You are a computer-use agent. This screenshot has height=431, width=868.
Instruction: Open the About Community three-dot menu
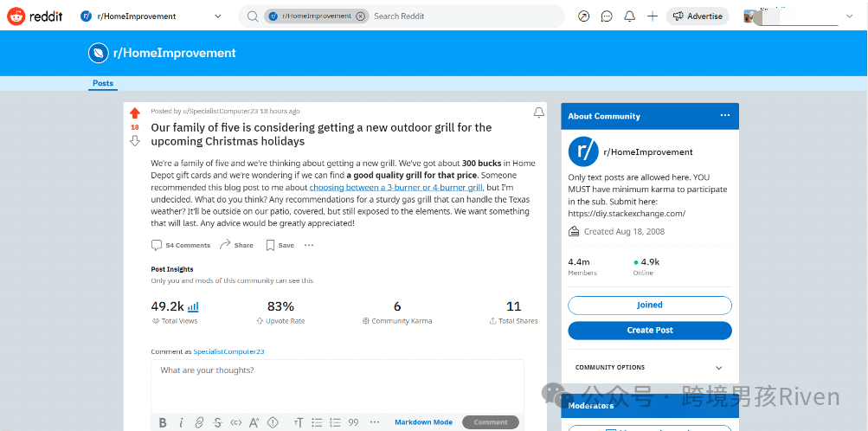click(724, 116)
